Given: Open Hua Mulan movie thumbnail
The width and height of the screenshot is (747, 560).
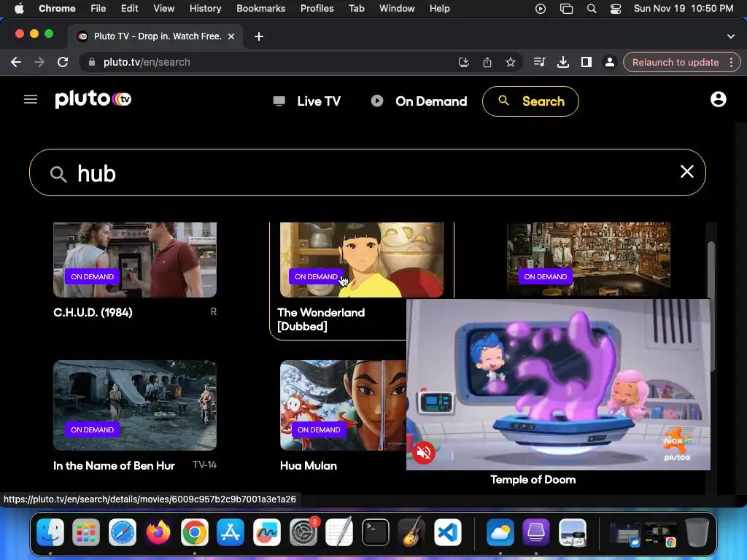Looking at the screenshot, I should point(343,405).
